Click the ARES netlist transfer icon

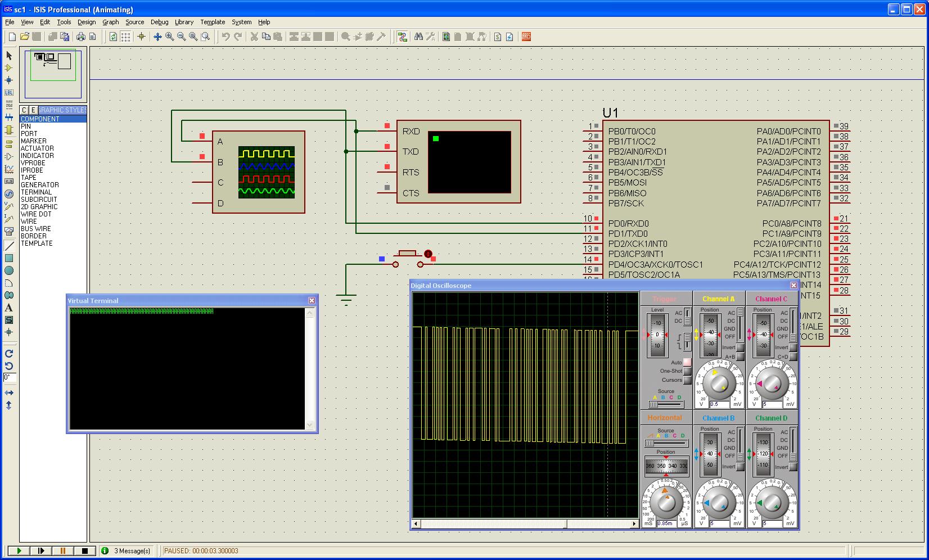click(526, 37)
